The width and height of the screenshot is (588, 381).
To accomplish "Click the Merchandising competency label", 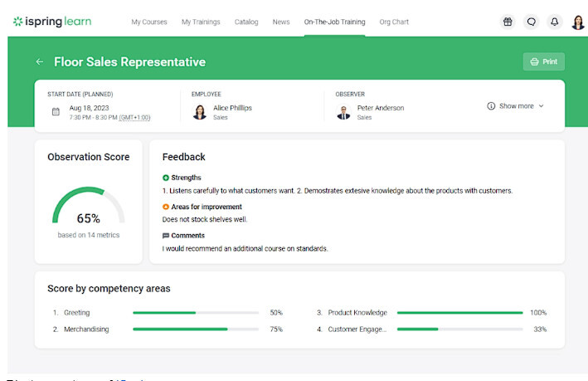I will click(86, 330).
